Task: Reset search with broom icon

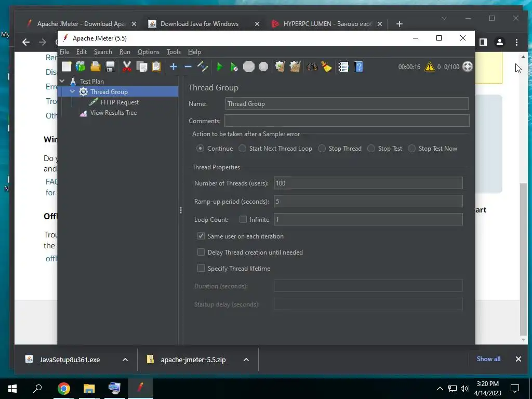Action: [326, 66]
